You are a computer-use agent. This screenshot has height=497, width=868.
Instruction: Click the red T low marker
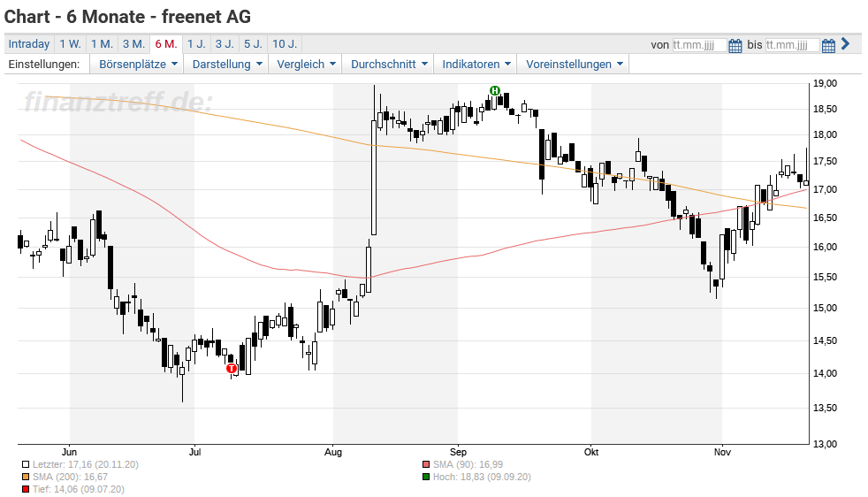click(232, 368)
